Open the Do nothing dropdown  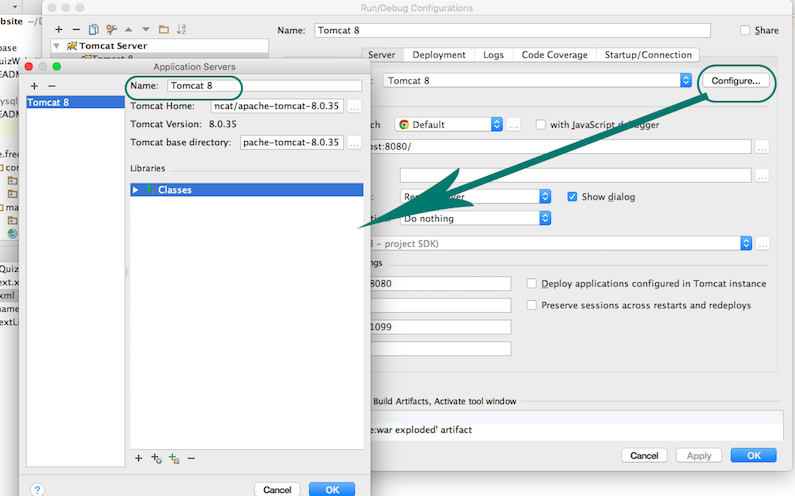click(x=475, y=218)
